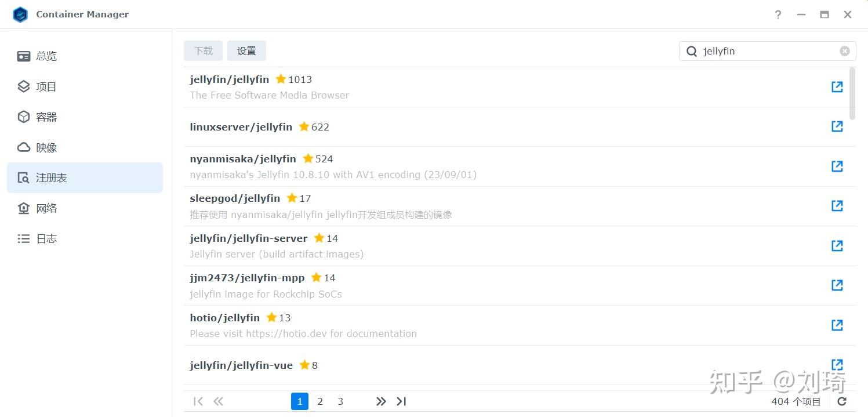The height and width of the screenshot is (417, 868).
Task: Click the search magnifier icon
Action: 691,51
